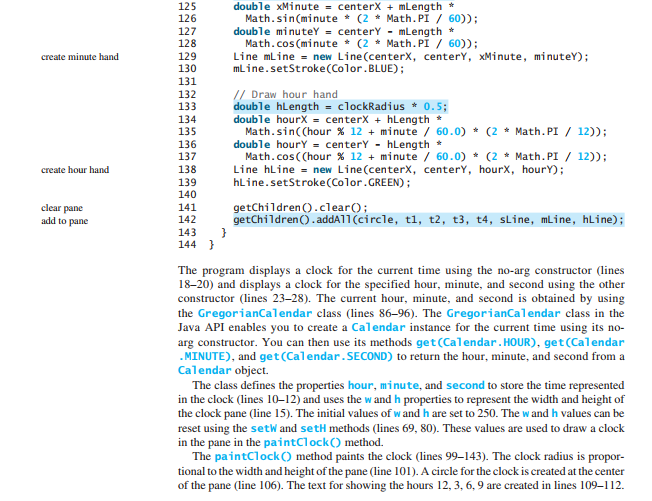Click the '// Draw hour hand' comment
The image size is (652, 501).
coord(285,95)
